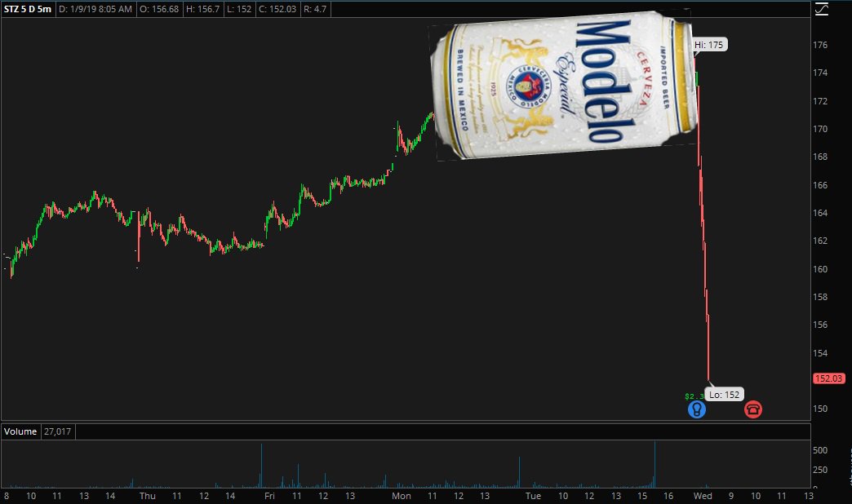The height and width of the screenshot is (504, 852).
Task: Click the Tue label on time axis
Action: coord(533,496)
